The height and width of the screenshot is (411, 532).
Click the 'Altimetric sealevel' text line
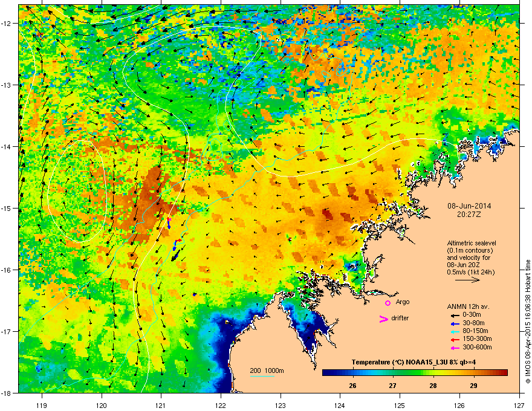click(472, 243)
